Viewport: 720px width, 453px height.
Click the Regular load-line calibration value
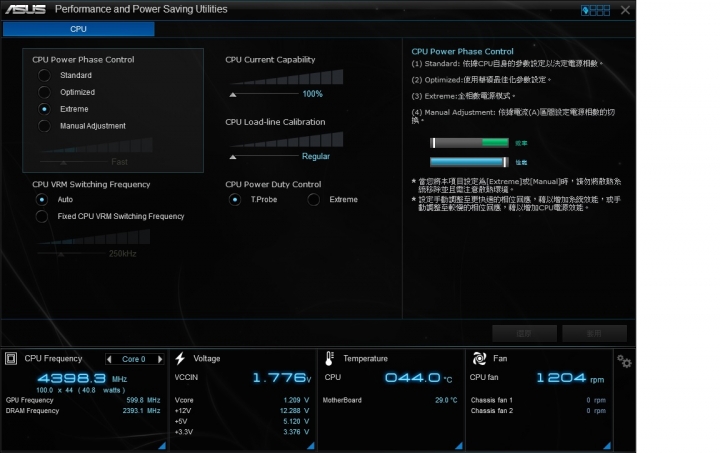pos(316,157)
